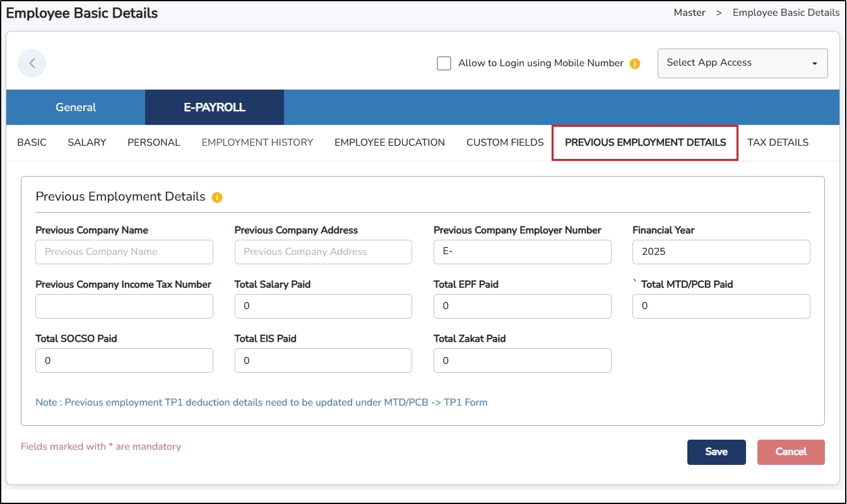Focus the Previous Company Name field
This screenshot has height=504, width=847.
click(x=124, y=252)
